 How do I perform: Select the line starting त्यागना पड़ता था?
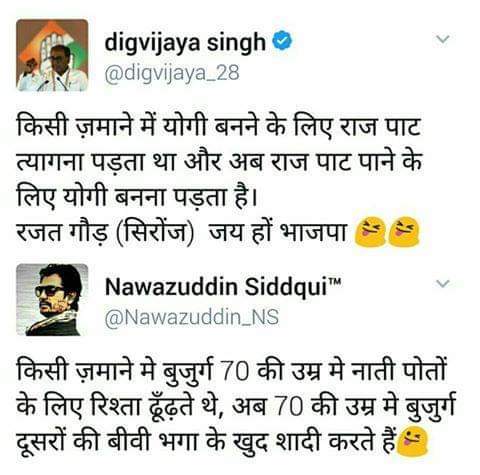point(219,163)
